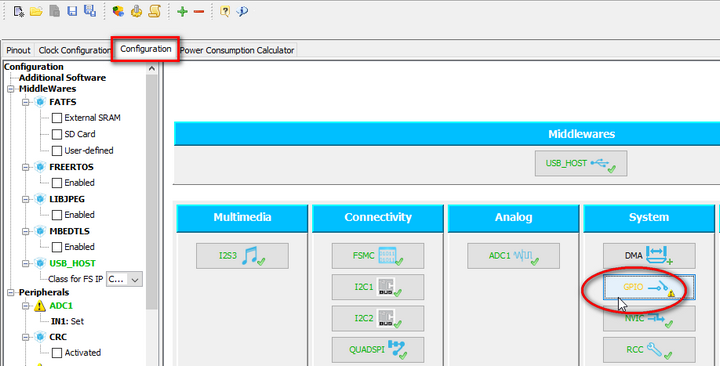Select the CRC peripheral label
Screen dimensions: 720x366
(x=58, y=337)
